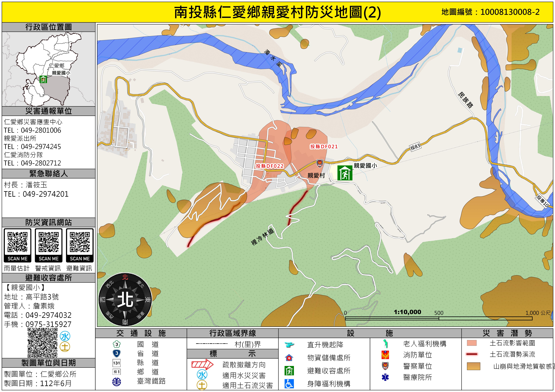Click the 投縣DF021 debris flow label
The height and width of the screenshot is (392, 555).
(324, 146)
